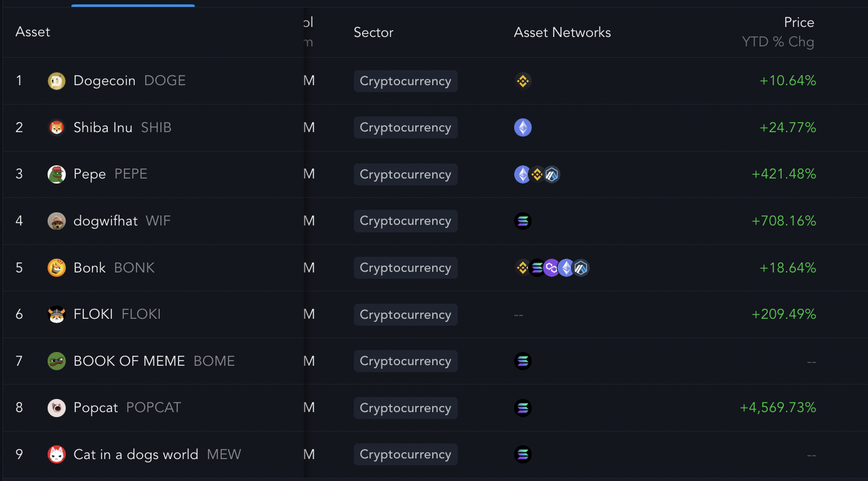The width and height of the screenshot is (868, 481).
Task: Click the Dogecoin coin icon
Action: [x=56, y=81]
